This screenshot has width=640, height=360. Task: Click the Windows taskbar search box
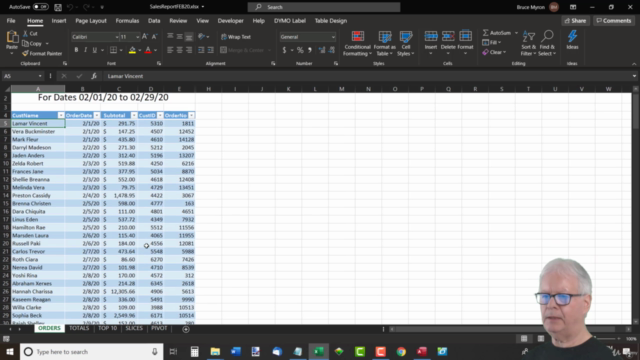click(x=91, y=352)
